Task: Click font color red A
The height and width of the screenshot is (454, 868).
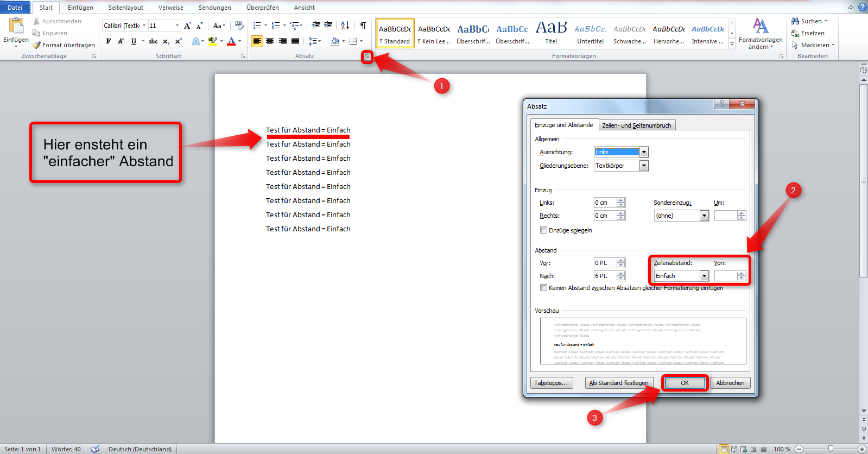Action: pos(231,41)
